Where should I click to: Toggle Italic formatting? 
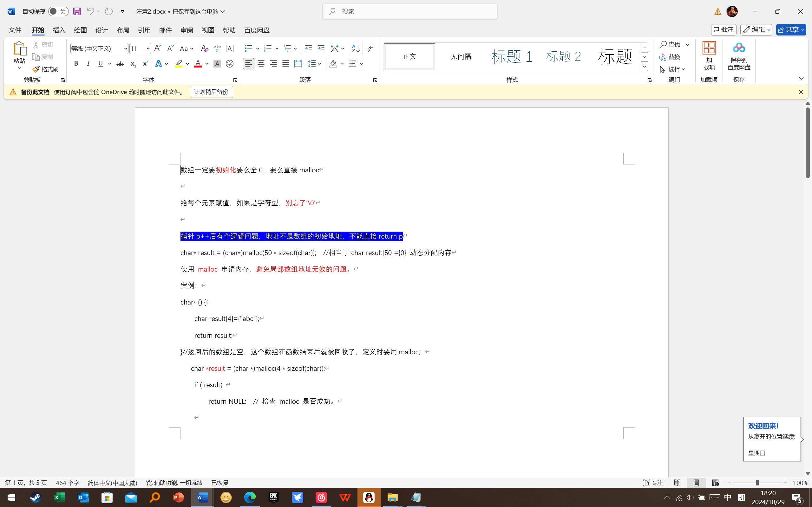tap(88, 63)
